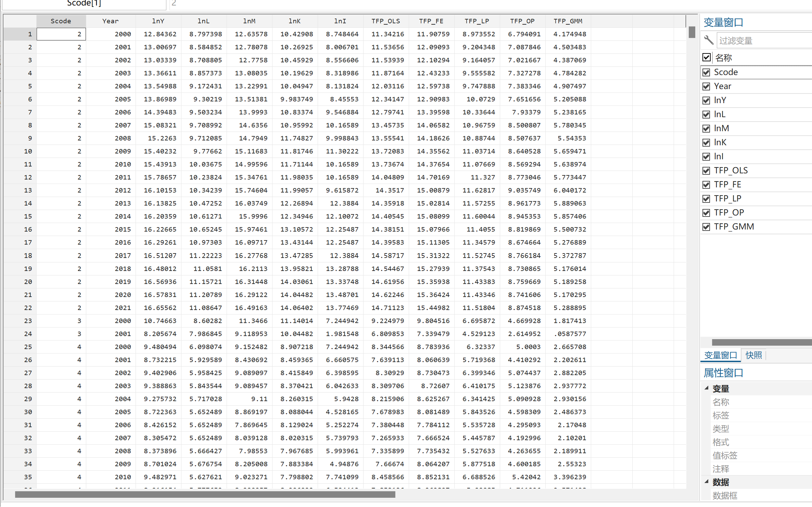This screenshot has height=507, width=812.
Task: Select the lnY column header
Action: [x=158, y=21]
